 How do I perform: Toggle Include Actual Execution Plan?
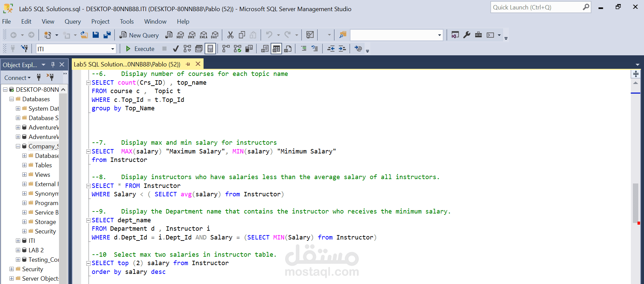[226, 49]
